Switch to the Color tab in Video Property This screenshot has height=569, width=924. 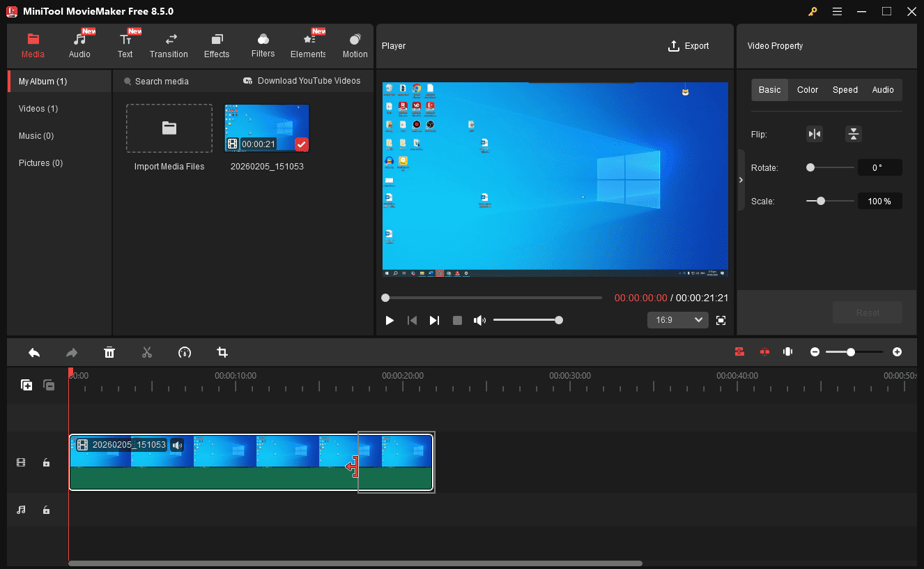(x=807, y=89)
